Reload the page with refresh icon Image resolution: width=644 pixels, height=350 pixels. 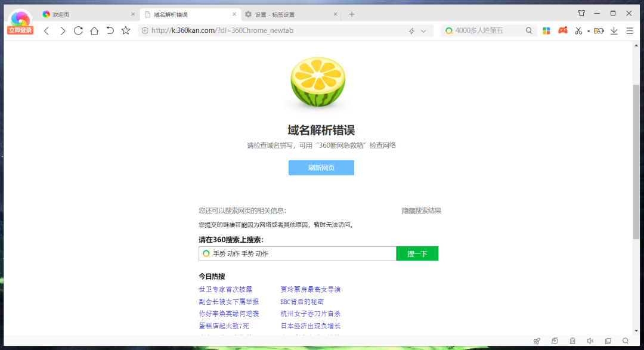point(78,30)
